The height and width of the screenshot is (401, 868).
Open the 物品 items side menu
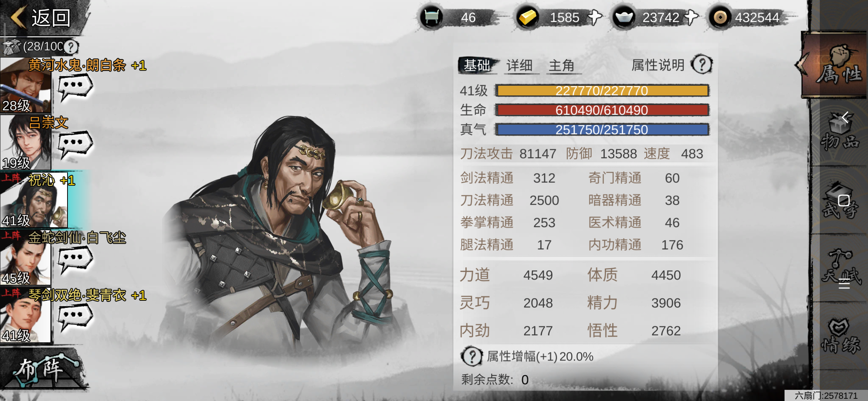pyautogui.click(x=840, y=132)
